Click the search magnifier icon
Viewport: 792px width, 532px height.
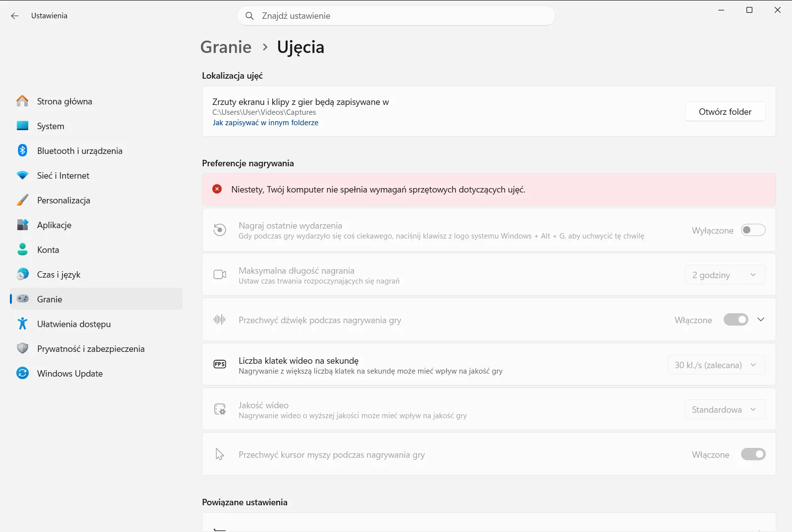[250, 16]
